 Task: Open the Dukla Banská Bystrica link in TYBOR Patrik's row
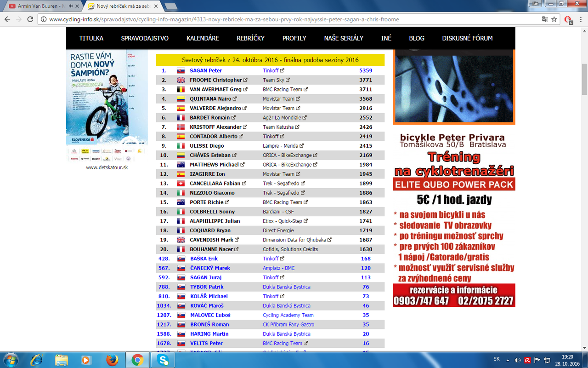pyautogui.click(x=287, y=287)
